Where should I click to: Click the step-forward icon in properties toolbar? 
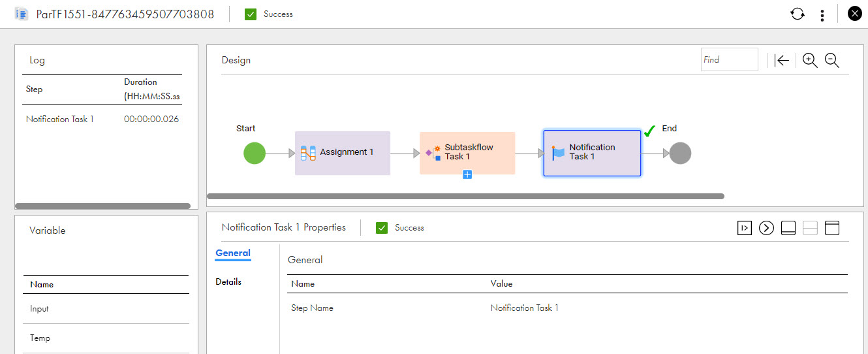[744, 227]
